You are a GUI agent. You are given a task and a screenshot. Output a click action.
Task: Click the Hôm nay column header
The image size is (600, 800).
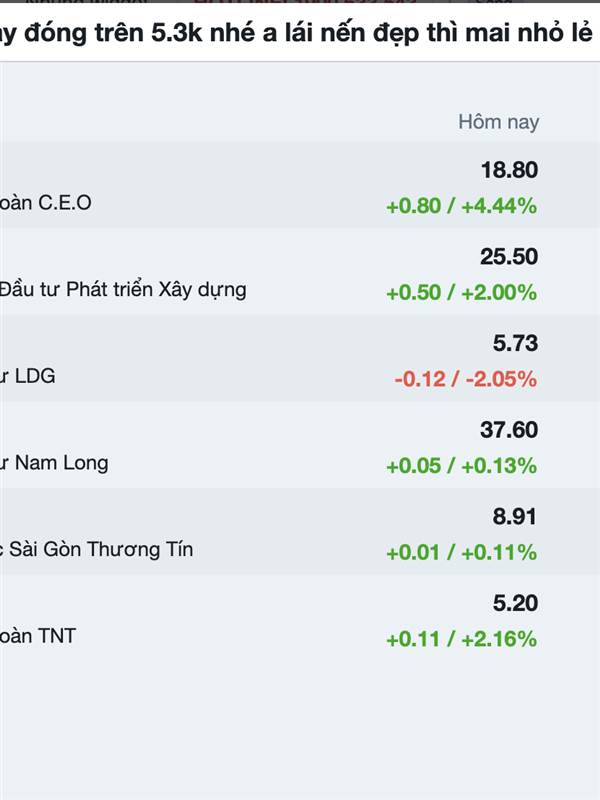(498, 122)
